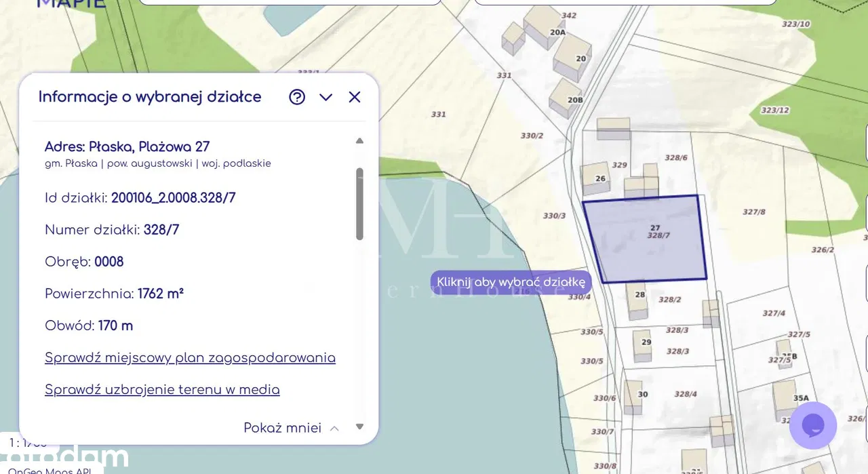Choose parcel 327/8 on the map
This screenshot has width=868, height=474.
pos(753,212)
